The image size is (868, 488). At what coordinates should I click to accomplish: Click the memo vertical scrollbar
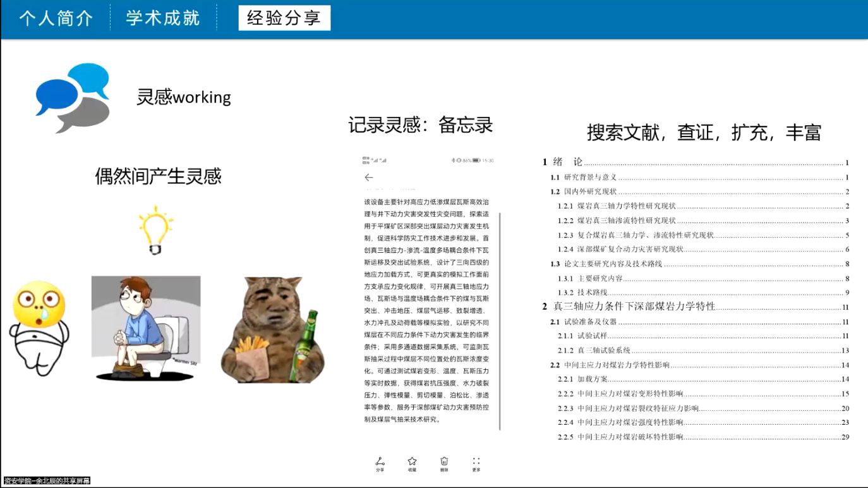pyautogui.click(x=500, y=321)
